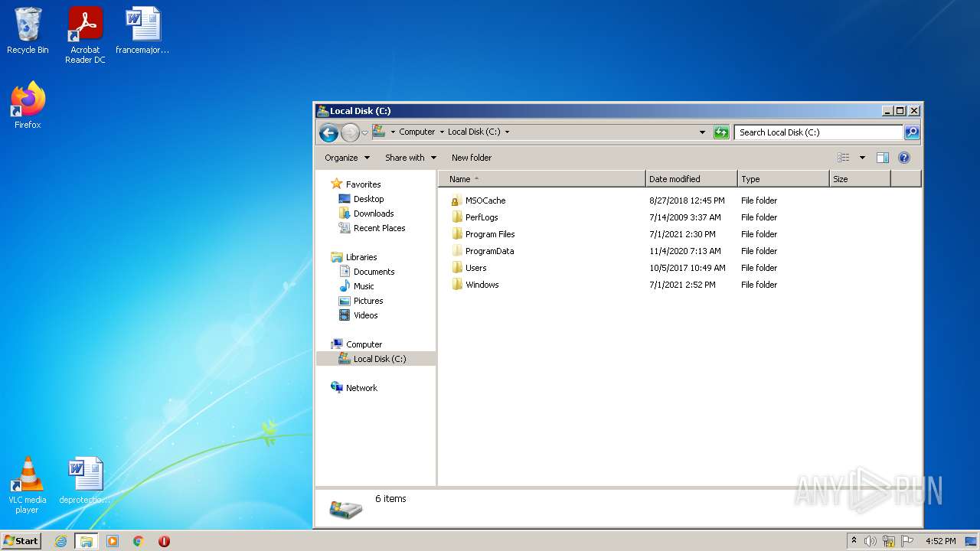Select the francemajor Word document icon

[143, 24]
